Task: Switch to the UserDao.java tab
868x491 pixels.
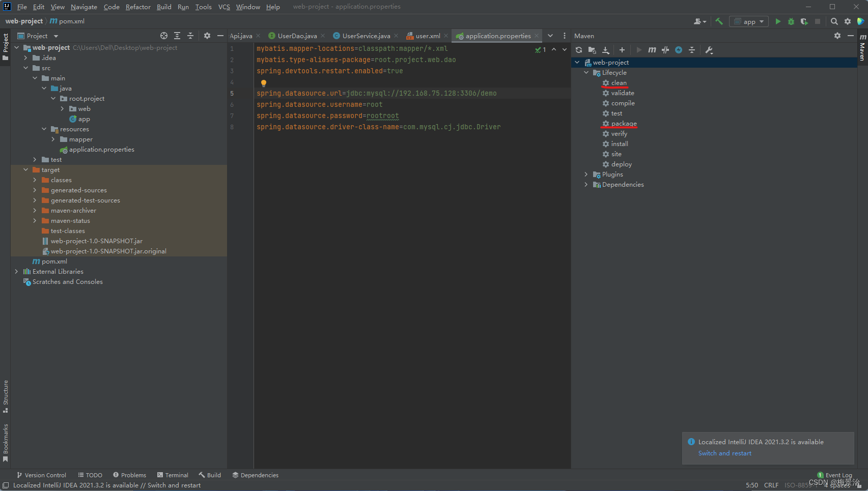Action: click(298, 36)
